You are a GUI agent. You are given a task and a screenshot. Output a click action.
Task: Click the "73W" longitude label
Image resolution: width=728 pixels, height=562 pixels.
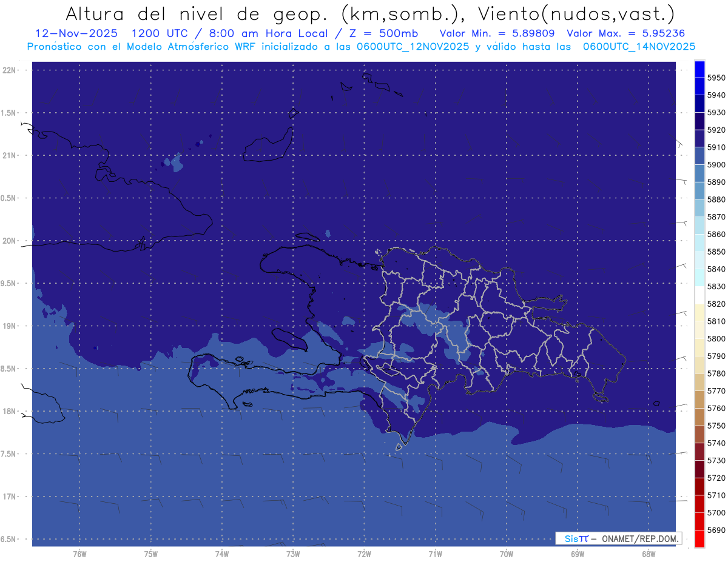293,554
